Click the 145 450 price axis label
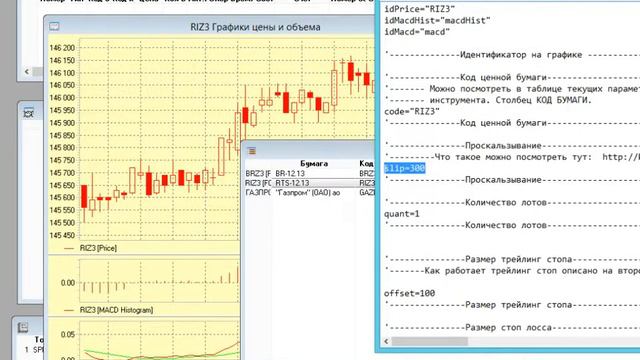 (62, 235)
